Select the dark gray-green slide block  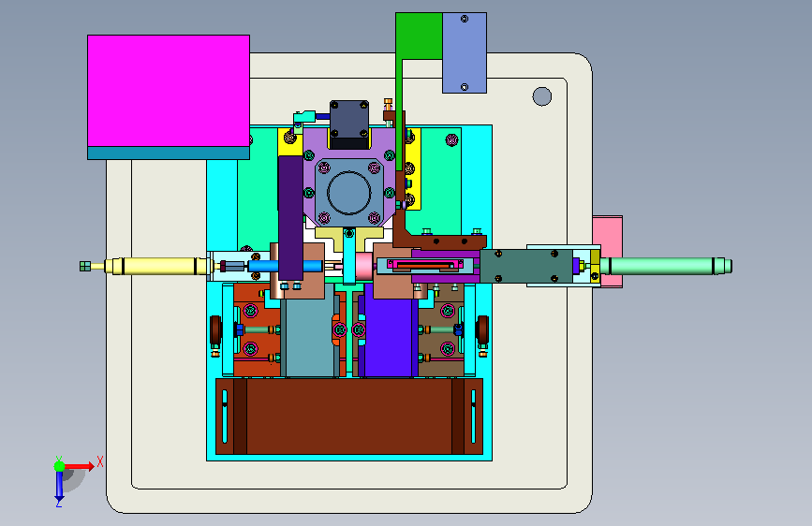[x=525, y=266]
